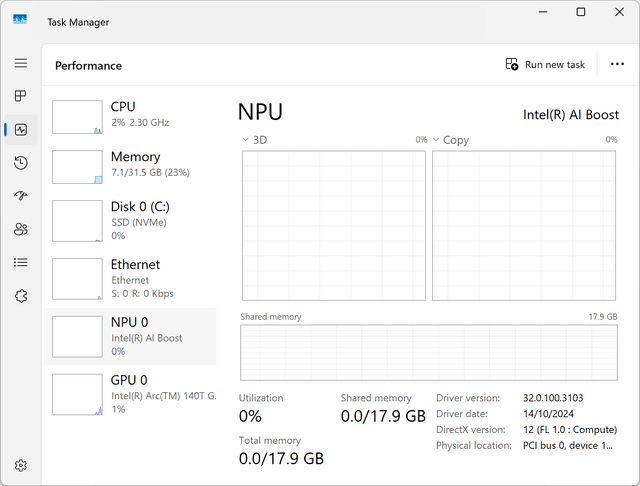Select NPU 0 Intel AI Boost entry
Screen dimensions: 640x486
(130, 337)
